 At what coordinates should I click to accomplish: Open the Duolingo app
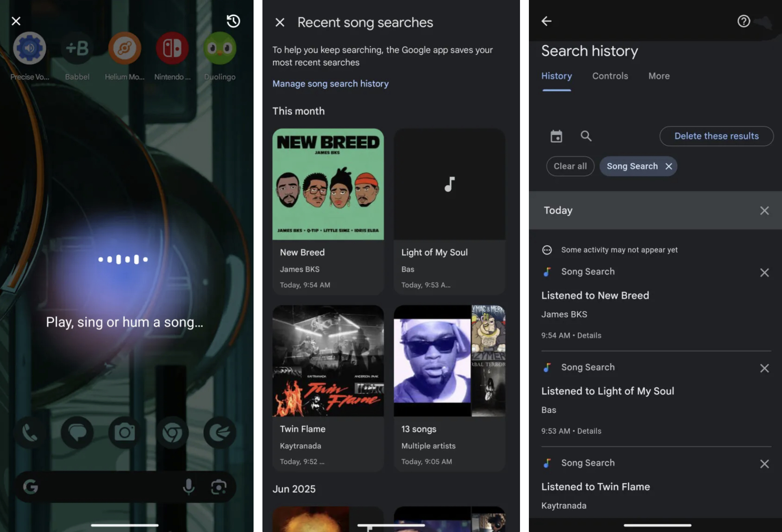coord(220,48)
